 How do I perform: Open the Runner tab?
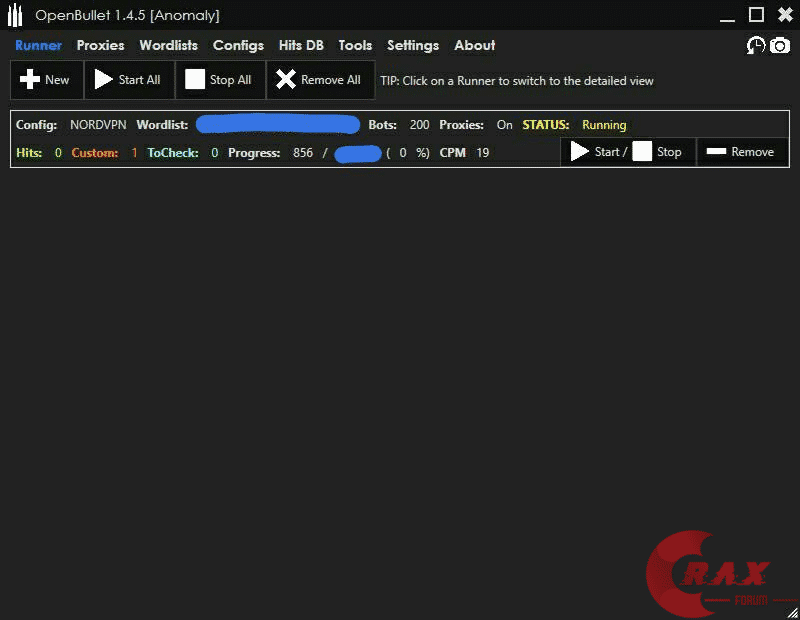38,45
